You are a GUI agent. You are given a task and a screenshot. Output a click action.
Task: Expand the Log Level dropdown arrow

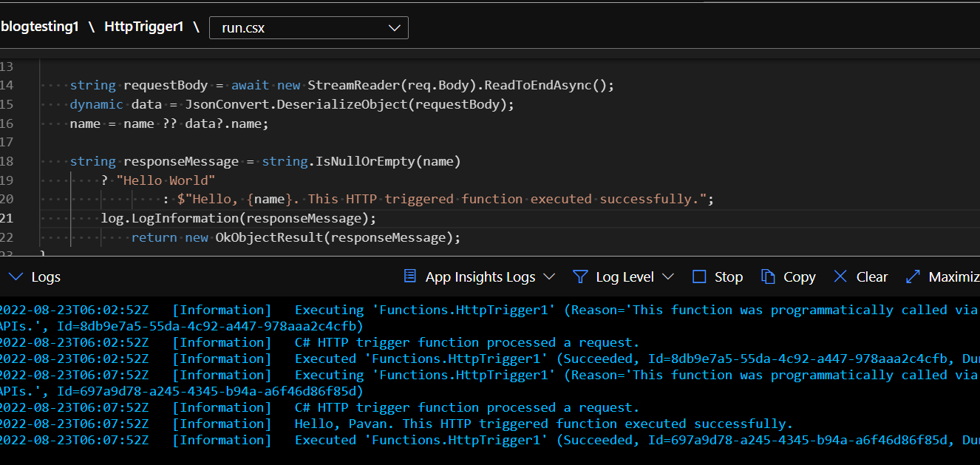(x=668, y=276)
